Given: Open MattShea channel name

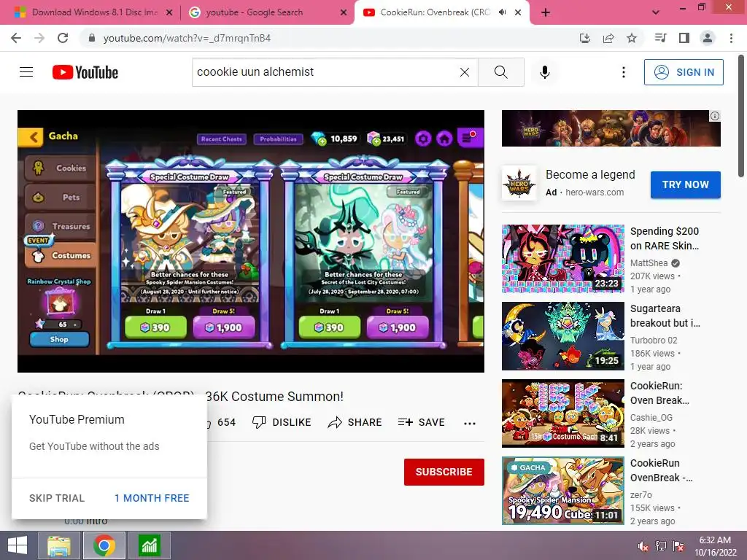Looking at the screenshot, I should pyautogui.click(x=649, y=262).
